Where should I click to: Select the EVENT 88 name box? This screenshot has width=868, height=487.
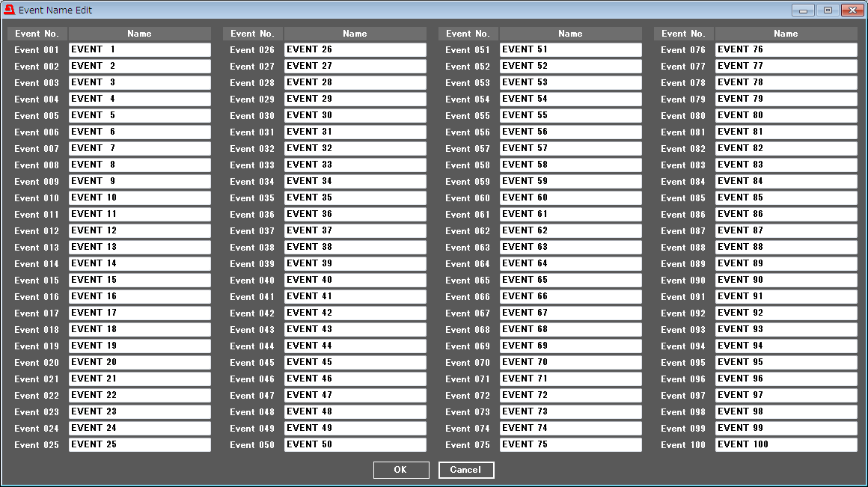pyautogui.click(x=786, y=248)
